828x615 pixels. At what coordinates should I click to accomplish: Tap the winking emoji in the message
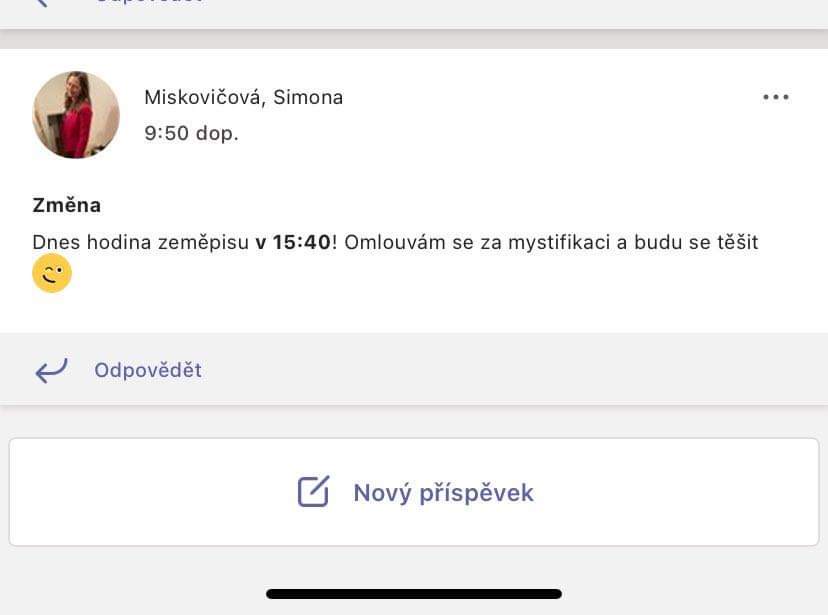point(52,273)
